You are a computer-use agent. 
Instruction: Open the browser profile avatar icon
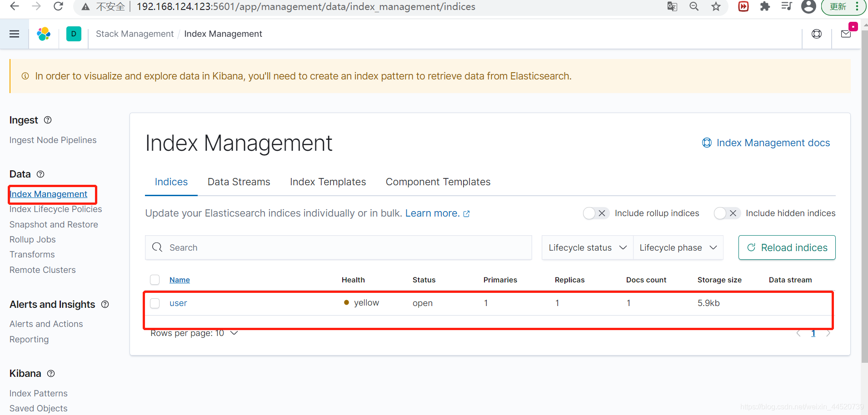click(808, 6)
